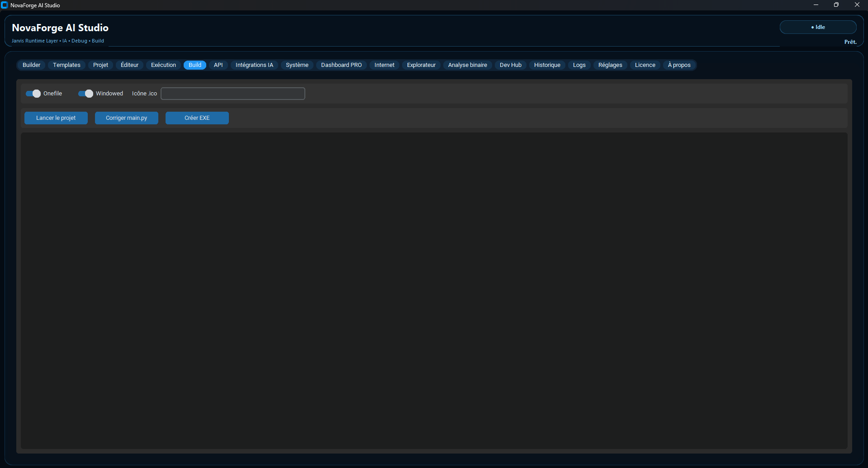Click the Corriger main.py button

(x=127, y=118)
